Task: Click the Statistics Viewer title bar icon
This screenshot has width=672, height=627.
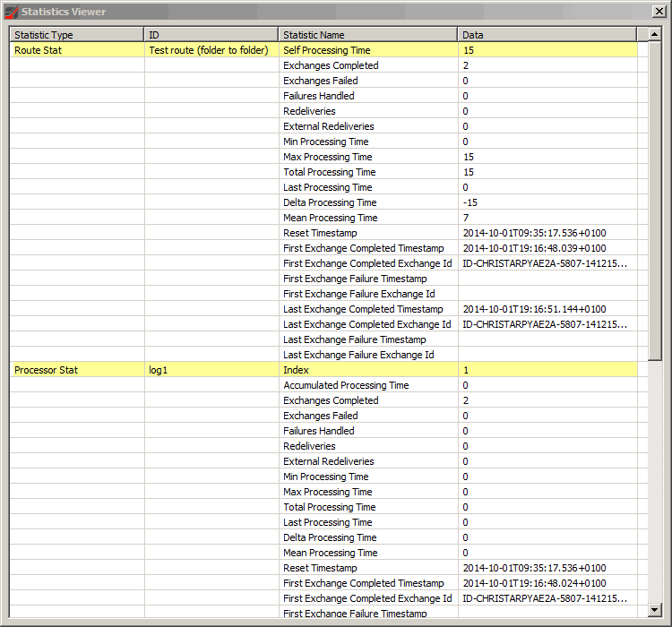Action: [12, 12]
